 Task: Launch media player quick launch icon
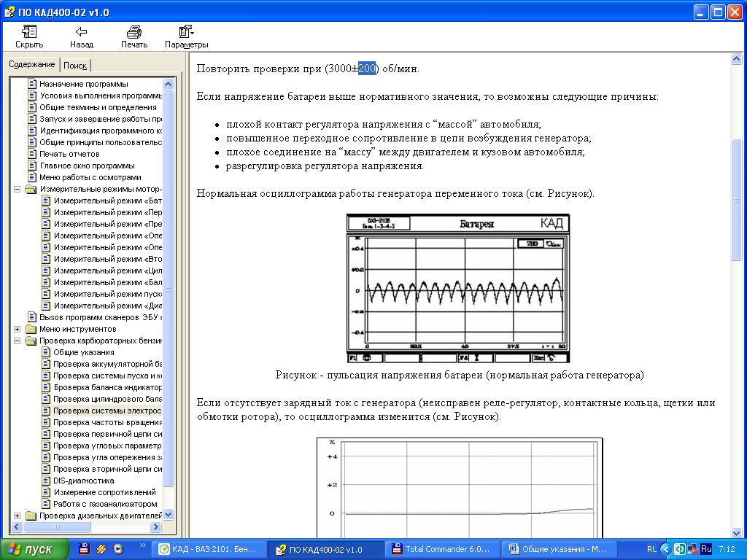point(118,549)
